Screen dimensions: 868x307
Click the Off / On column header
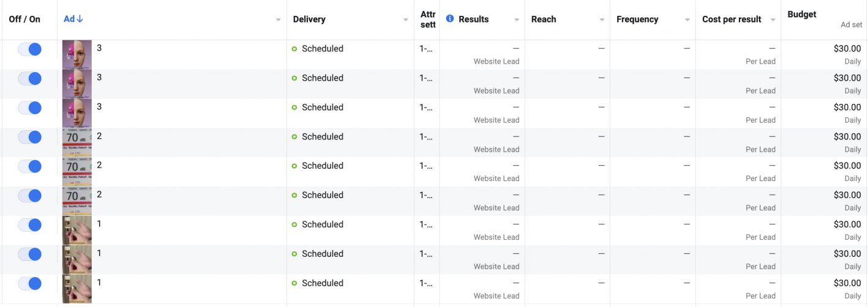[24, 19]
